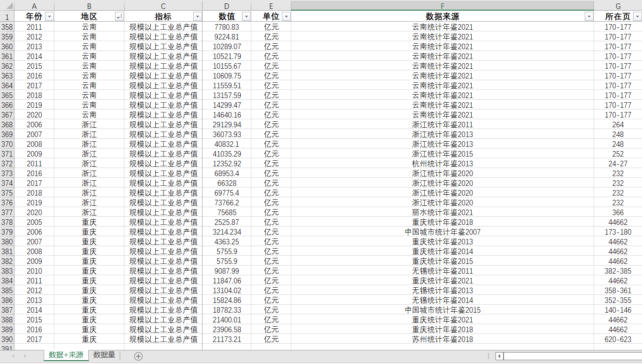Open the 单位 filter dropdown

pyautogui.click(x=286, y=17)
